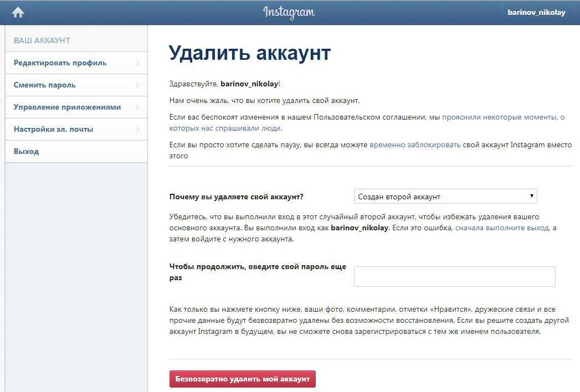Click label Чтобы продолжить, введите свой пароль еще раз

tap(258, 272)
